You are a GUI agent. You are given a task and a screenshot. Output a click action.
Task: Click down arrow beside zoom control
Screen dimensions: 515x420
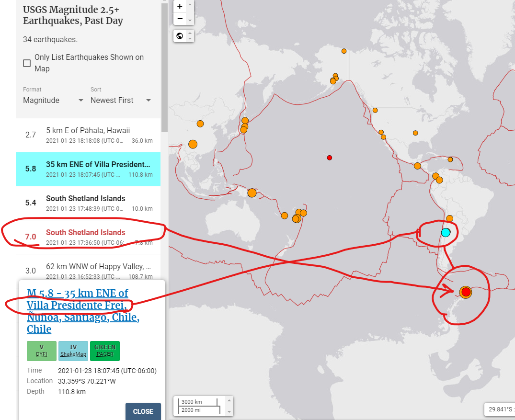coord(190,21)
